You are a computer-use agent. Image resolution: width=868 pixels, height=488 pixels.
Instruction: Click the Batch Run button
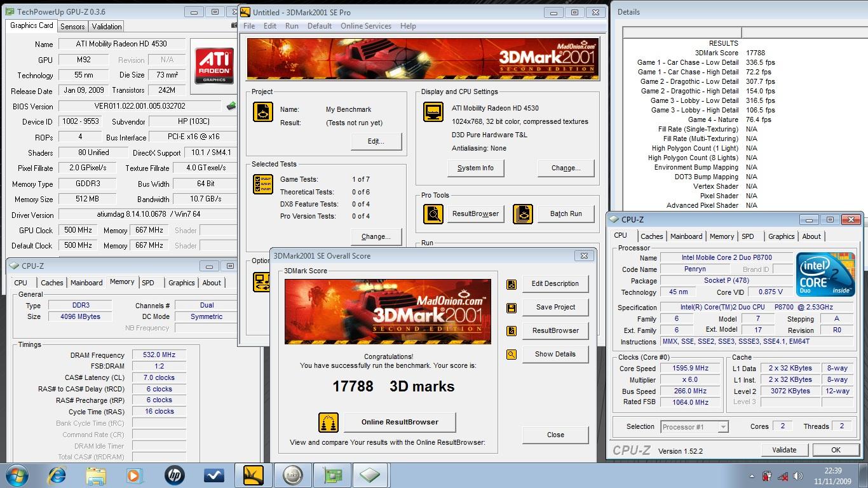(566, 213)
